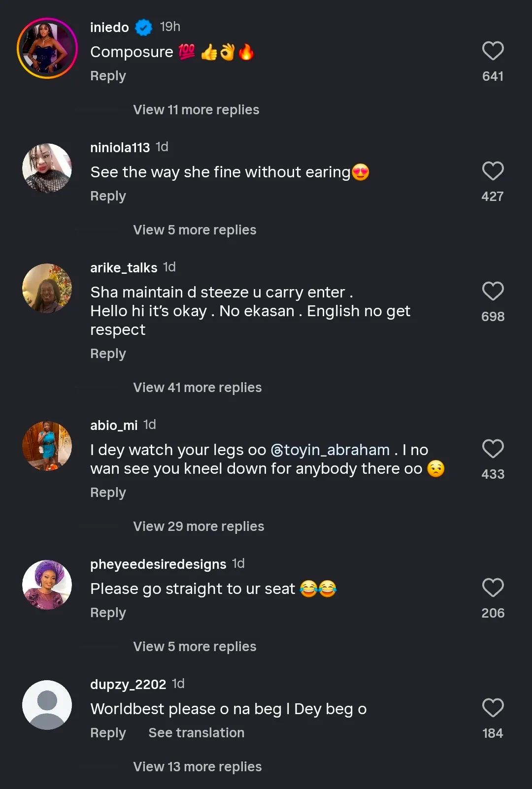Show 41 more replies to arike_talks
The width and height of the screenshot is (532, 789).
pos(197,388)
